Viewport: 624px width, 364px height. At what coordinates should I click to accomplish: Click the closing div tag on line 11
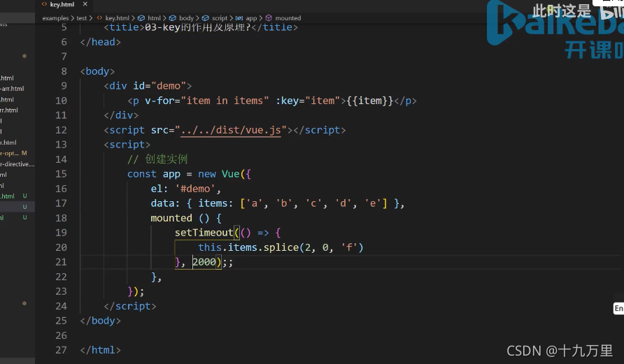click(x=121, y=115)
